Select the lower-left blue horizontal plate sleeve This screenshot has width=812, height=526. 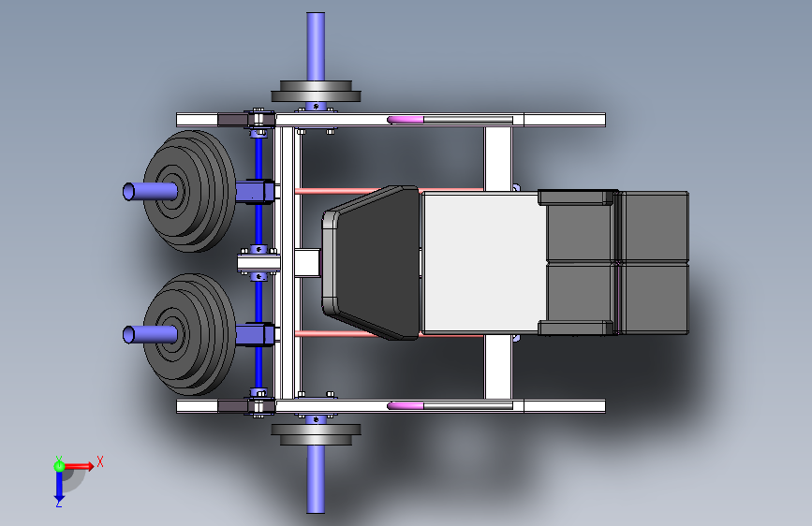point(151,334)
